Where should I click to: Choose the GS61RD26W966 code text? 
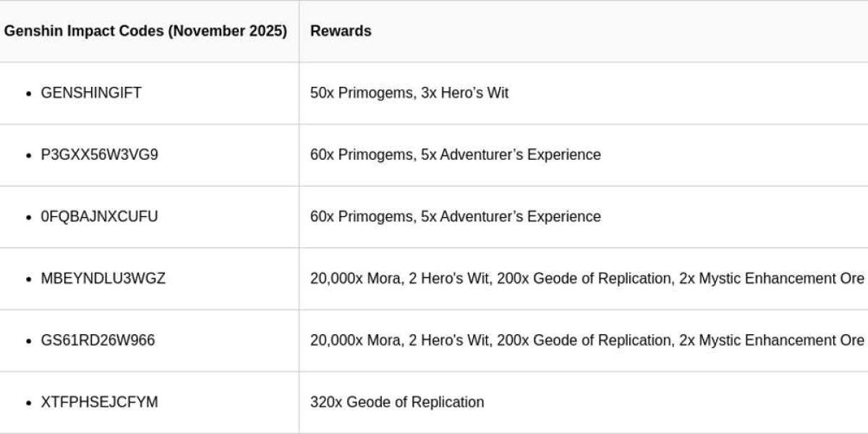point(98,341)
